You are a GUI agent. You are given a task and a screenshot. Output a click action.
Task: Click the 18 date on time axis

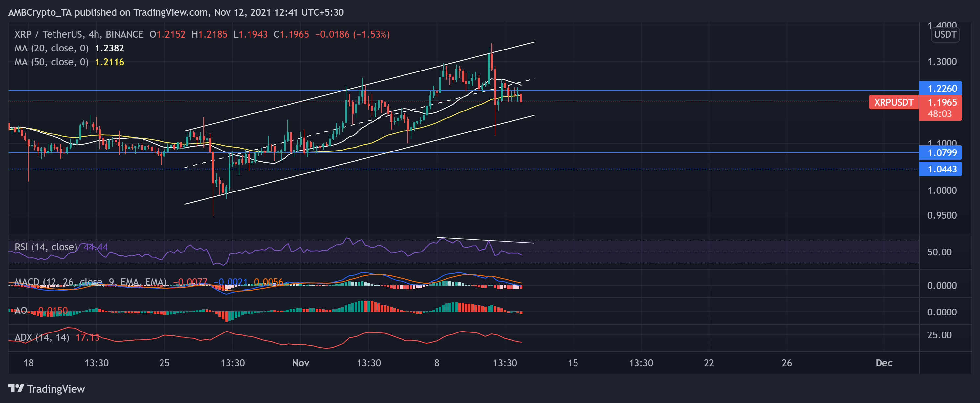click(x=29, y=363)
